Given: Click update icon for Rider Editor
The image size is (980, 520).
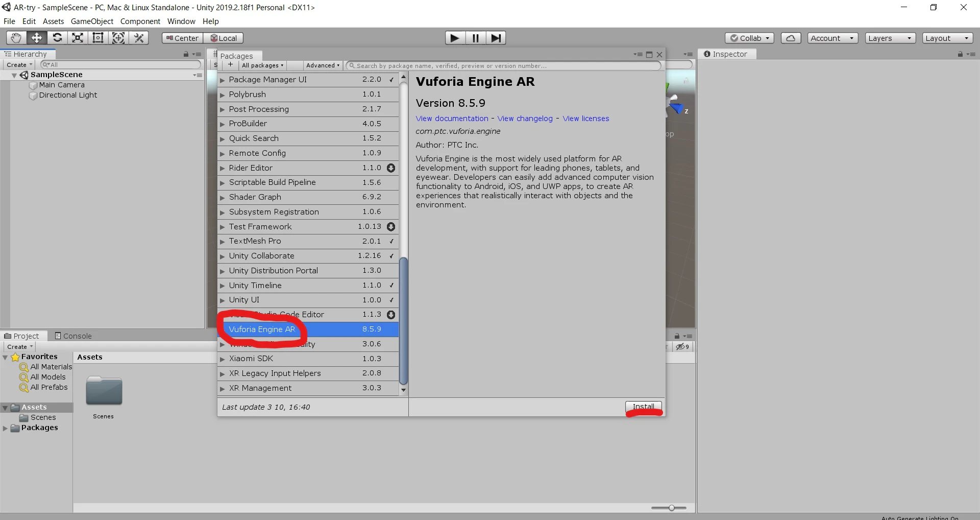Looking at the screenshot, I should click(391, 168).
